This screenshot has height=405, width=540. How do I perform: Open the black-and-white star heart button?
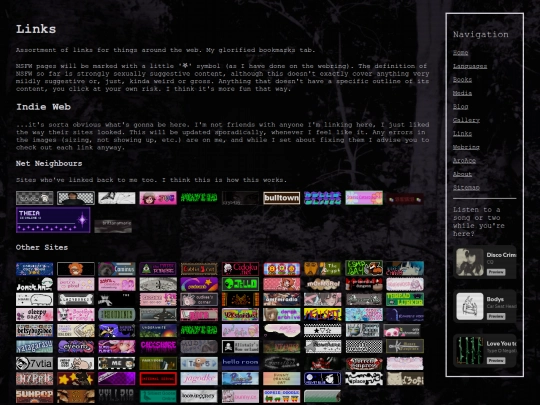click(323, 330)
